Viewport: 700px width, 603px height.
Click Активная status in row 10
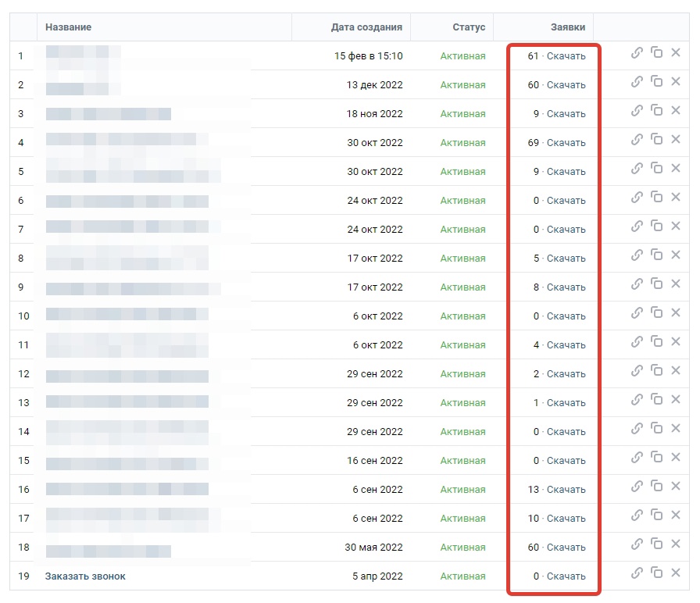pos(463,316)
